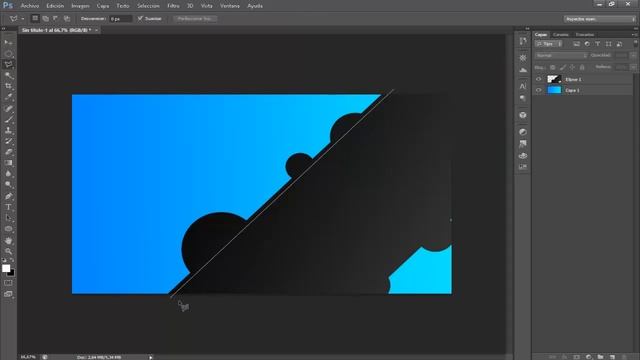Select the Polygonal Lasso tool in toolbox
Viewport: 640px width, 360px height.
tap(8, 64)
